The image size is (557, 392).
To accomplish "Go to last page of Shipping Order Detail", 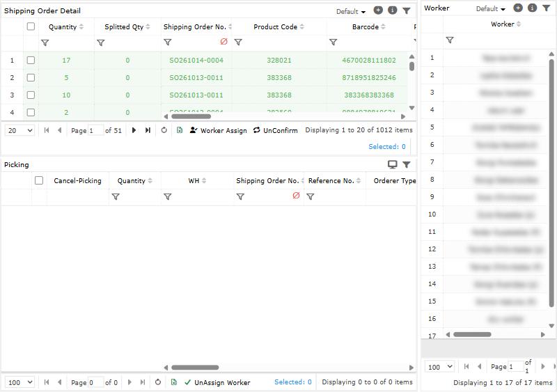I will [148, 130].
